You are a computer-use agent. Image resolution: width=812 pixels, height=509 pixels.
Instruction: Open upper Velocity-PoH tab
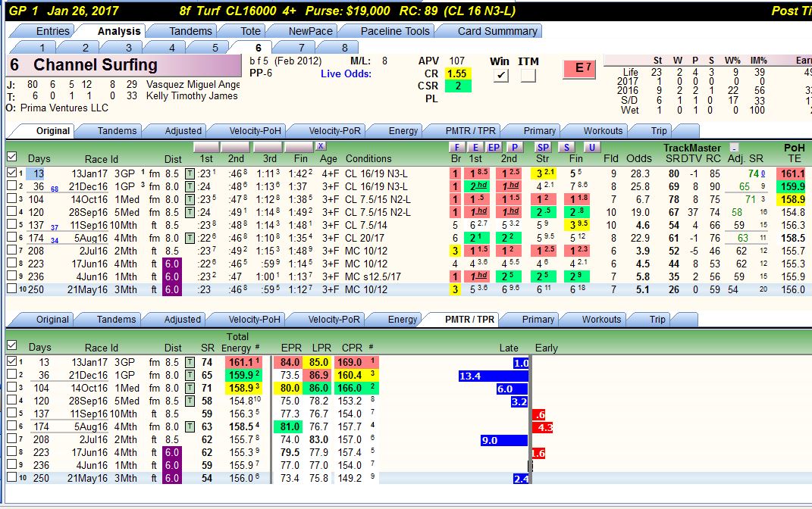click(255, 131)
